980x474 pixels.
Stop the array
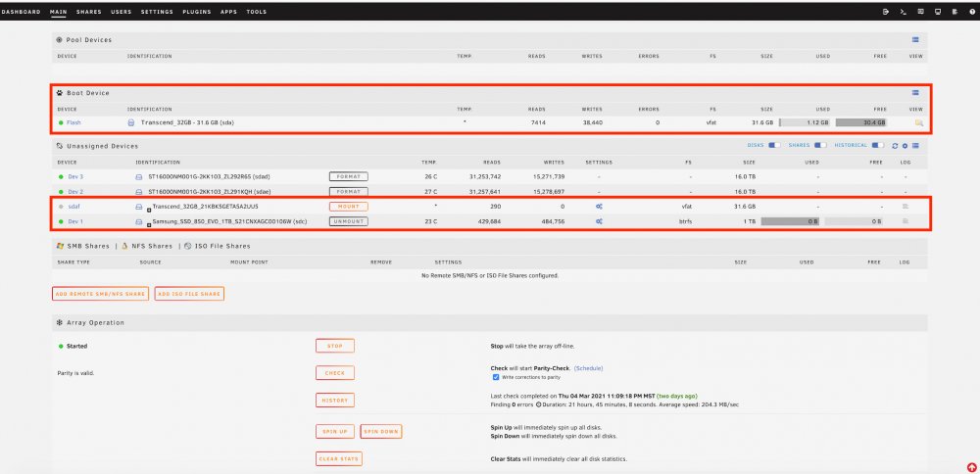[335, 346]
